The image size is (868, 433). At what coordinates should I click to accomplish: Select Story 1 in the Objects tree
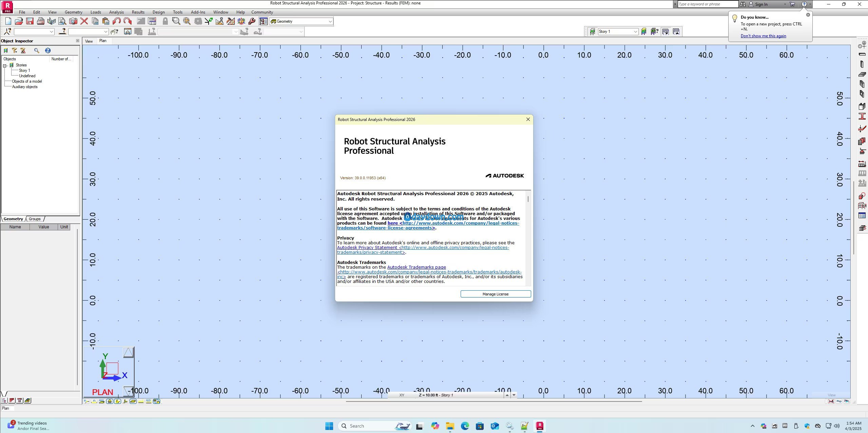click(24, 70)
